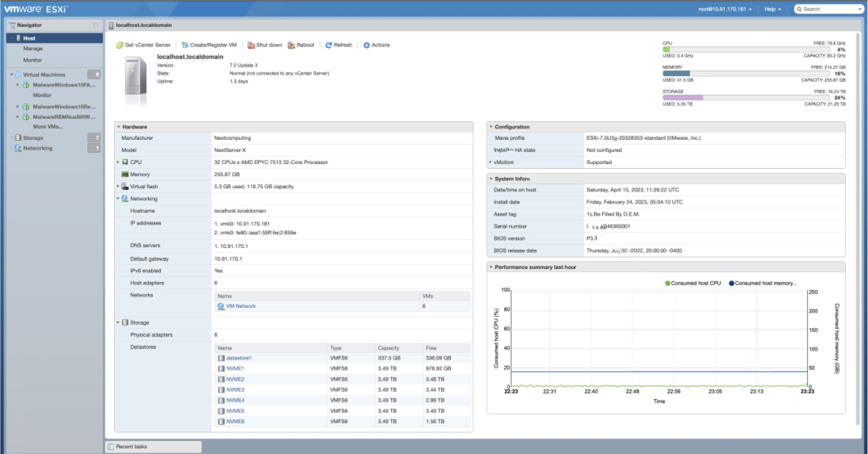The image size is (868, 454).
Task: Click the localhost.localdomain breadcrumb title
Action: pyautogui.click(x=144, y=25)
